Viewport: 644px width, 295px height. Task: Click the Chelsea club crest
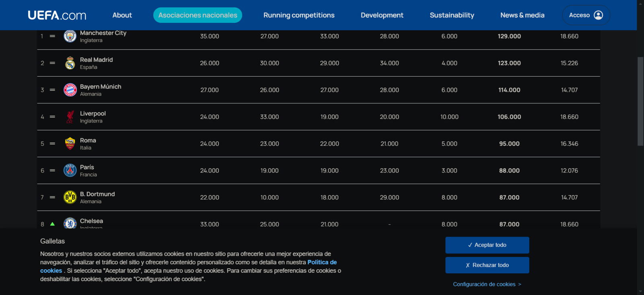click(70, 223)
